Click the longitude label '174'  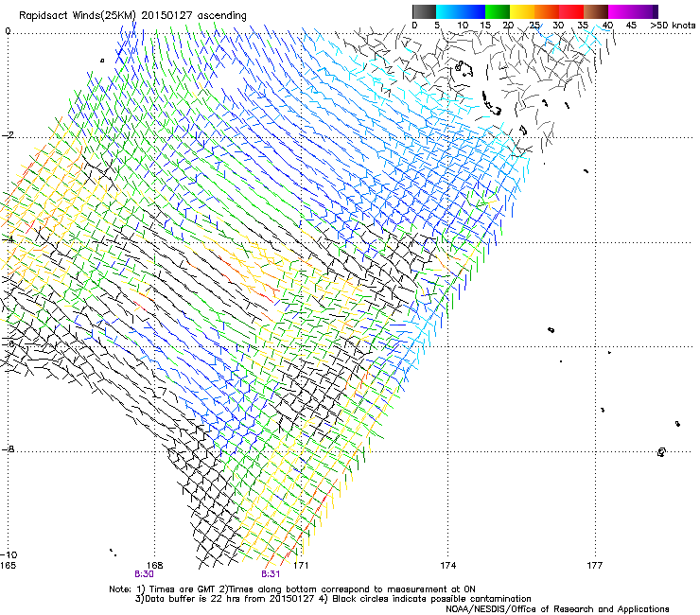click(447, 566)
